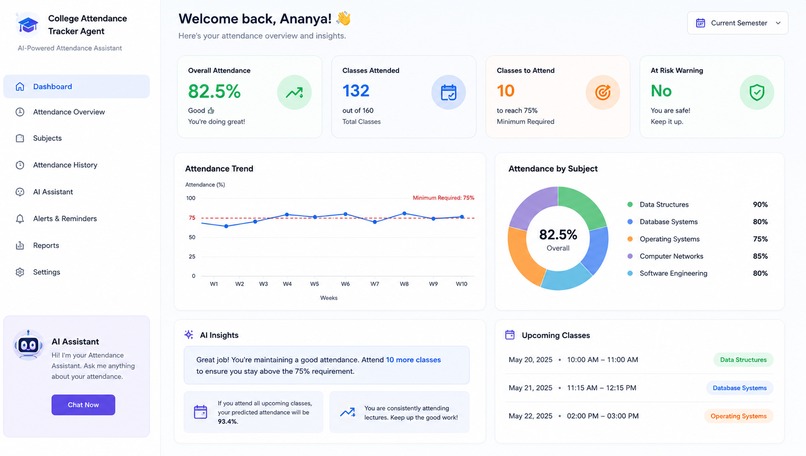Click the Attendance Trend card title
The height and width of the screenshot is (456, 806).
219,169
